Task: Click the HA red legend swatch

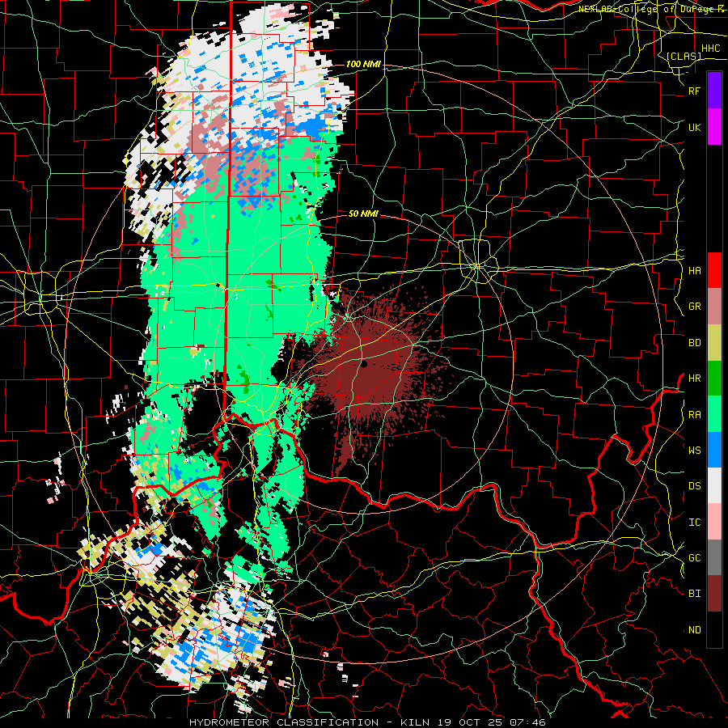Action: pos(714,270)
